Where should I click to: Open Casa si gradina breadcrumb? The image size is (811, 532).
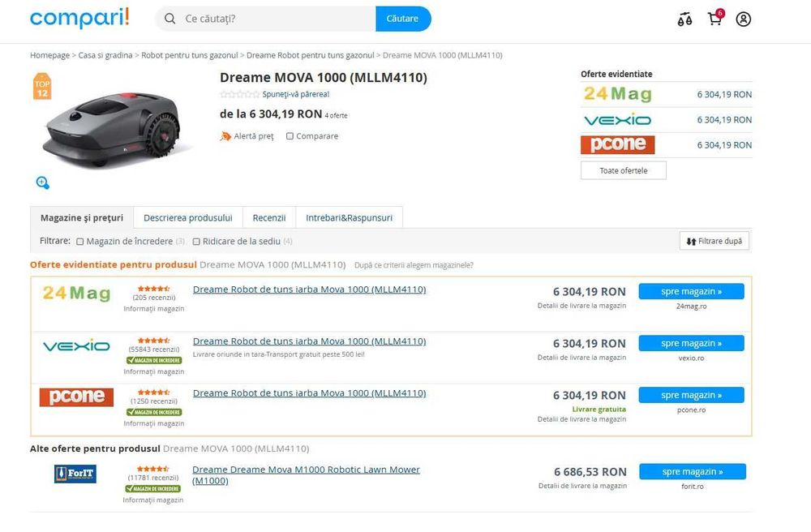105,55
